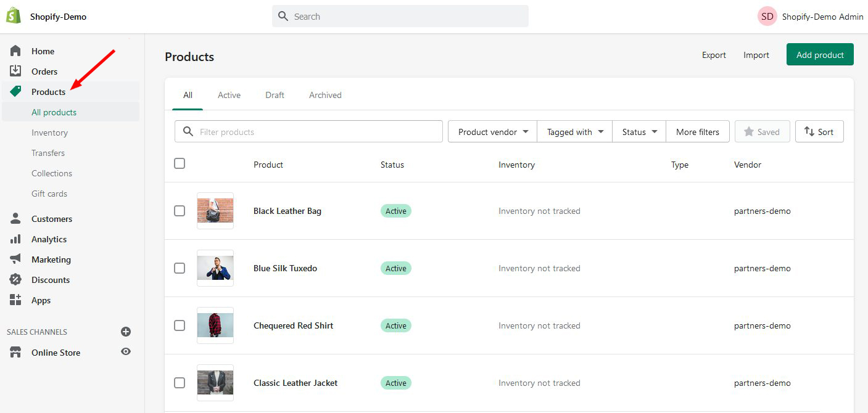The height and width of the screenshot is (413, 868).
Task: View online store via eye icon
Action: (126, 352)
